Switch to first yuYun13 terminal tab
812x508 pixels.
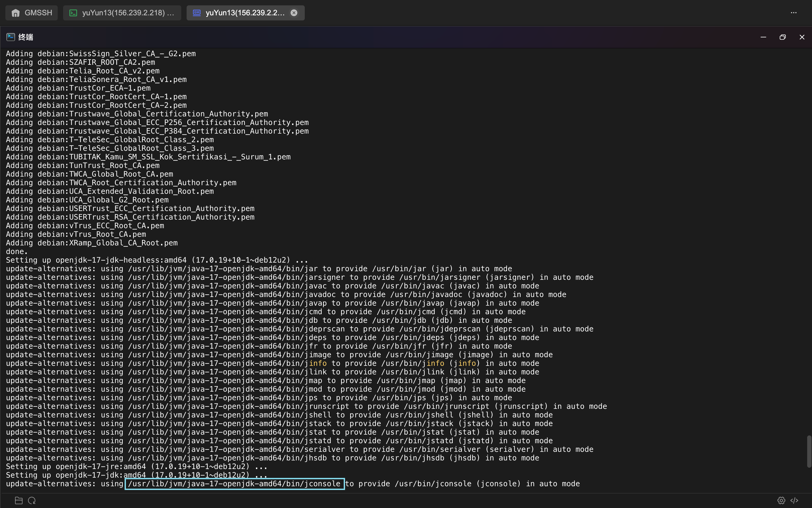click(x=122, y=13)
